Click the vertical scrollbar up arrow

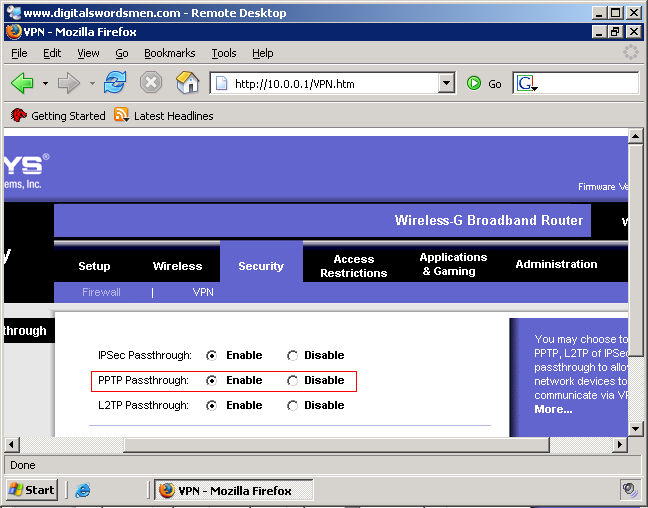[635, 136]
